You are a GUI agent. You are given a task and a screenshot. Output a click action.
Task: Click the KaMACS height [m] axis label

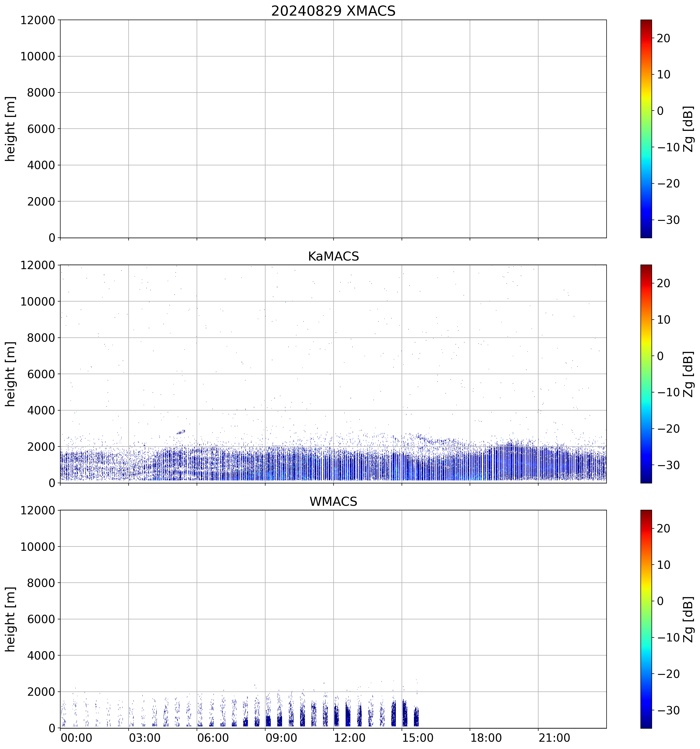point(10,374)
